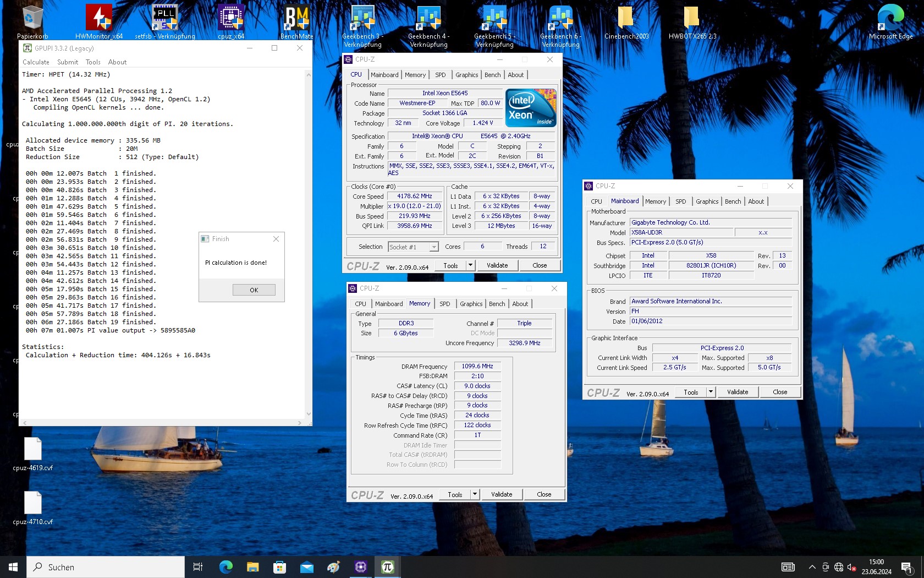Open Microsoft Store from the taskbar

pyautogui.click(x=279, y=567)
